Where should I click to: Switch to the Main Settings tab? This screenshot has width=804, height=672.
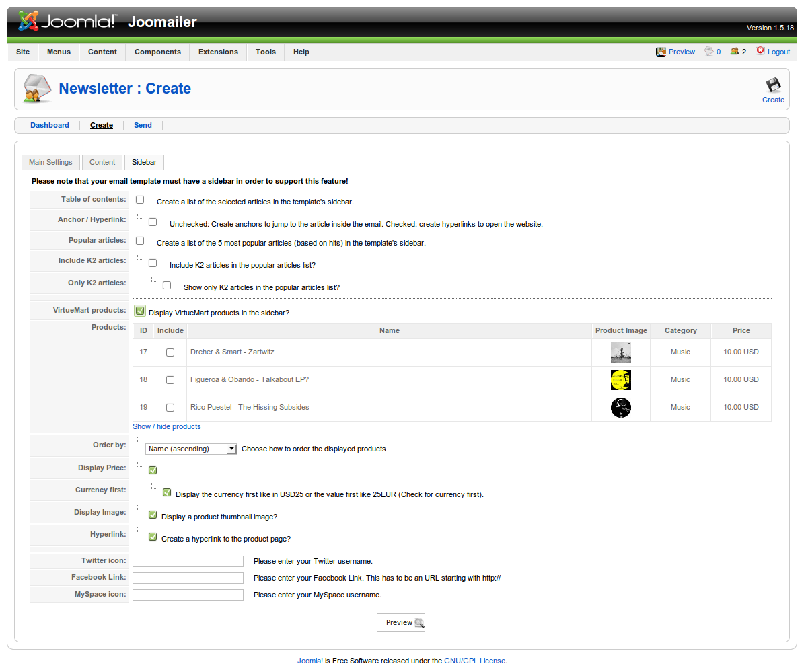pos(50,162)
